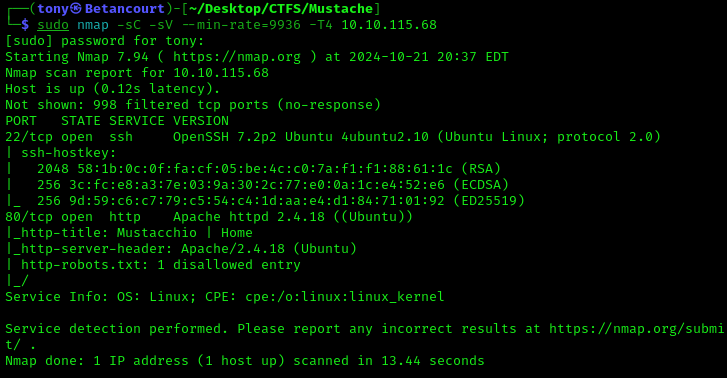Click the underlined sudo command word
This screenshot has width=727, height=378.
53,25
